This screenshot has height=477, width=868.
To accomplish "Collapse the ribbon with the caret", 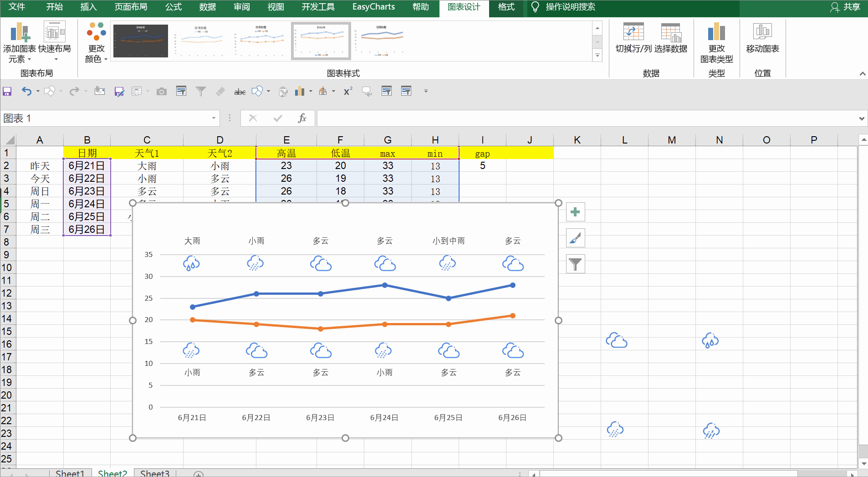I will point(862,73).
